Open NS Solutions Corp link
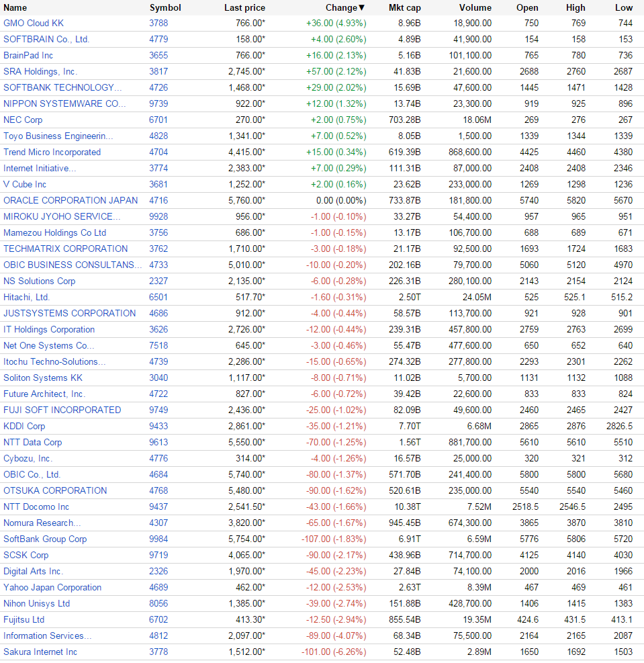 (40, 281)
